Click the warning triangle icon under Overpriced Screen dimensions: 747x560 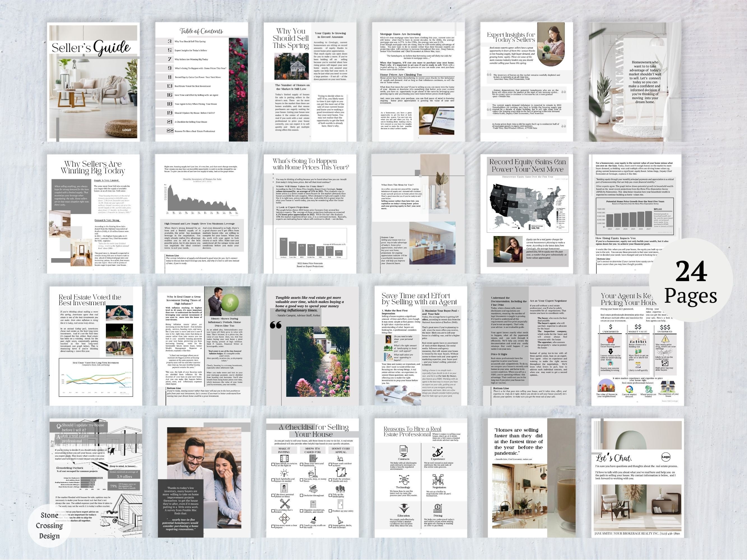click(665, 339)
